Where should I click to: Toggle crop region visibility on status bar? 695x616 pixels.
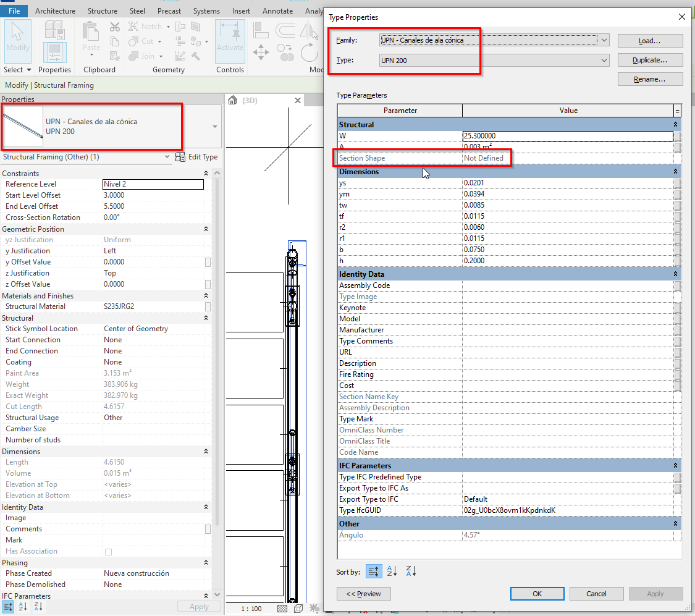click(x=282, y=608)
